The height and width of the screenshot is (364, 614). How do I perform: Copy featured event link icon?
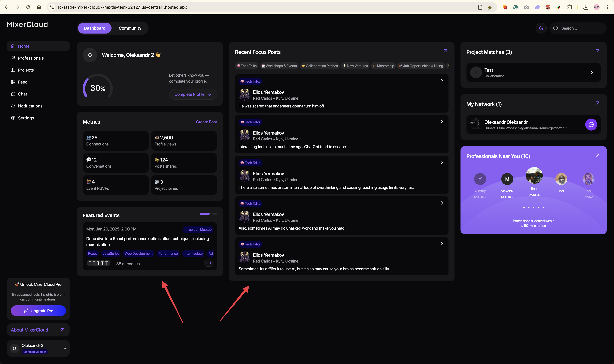click(x=209, y=263)
